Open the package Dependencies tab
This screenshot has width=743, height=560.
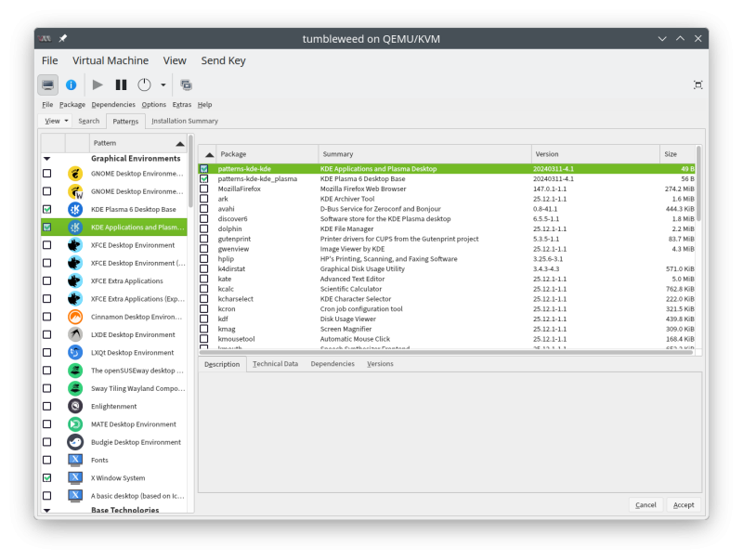[332, 364]
